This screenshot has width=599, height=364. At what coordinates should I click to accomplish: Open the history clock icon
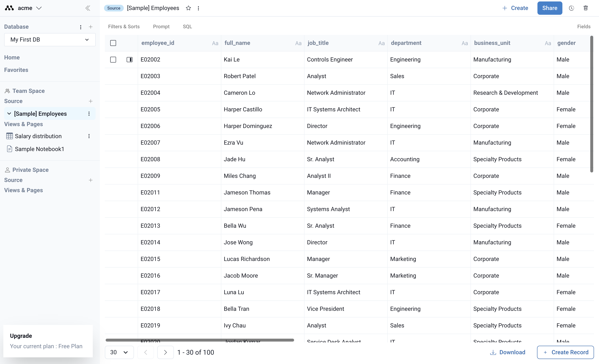point(571,8)
